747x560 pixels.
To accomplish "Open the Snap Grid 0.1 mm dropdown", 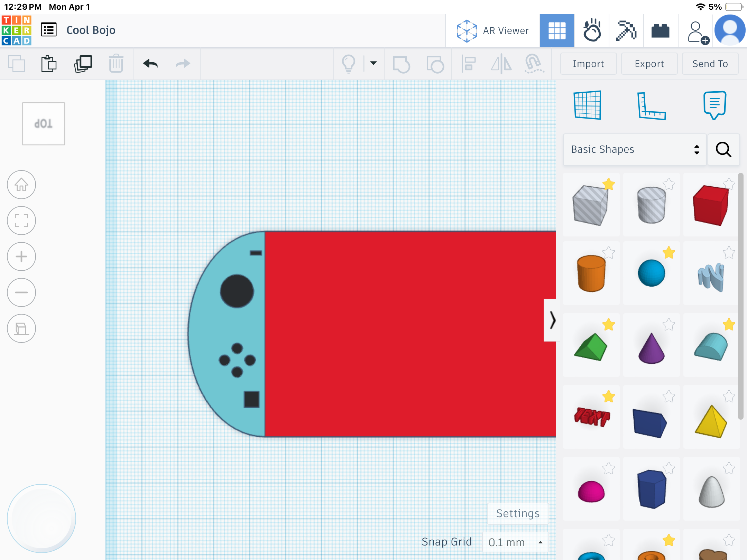I will pos(515,542).
